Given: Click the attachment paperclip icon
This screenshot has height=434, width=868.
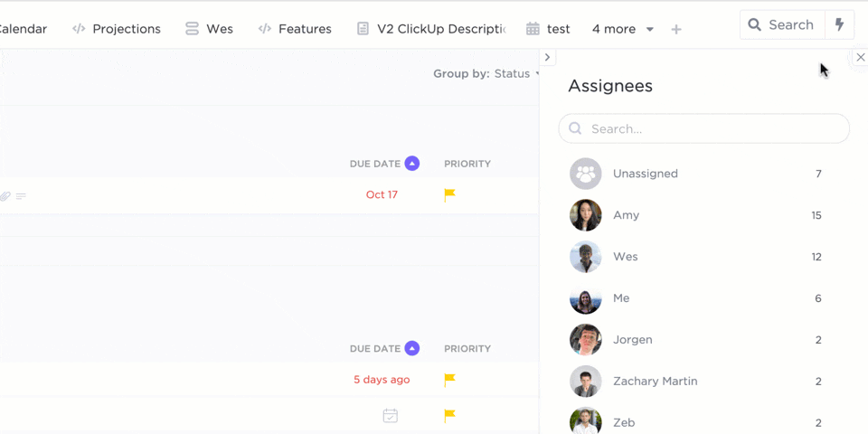Looking at the screenshot, I should coord(5,196).
